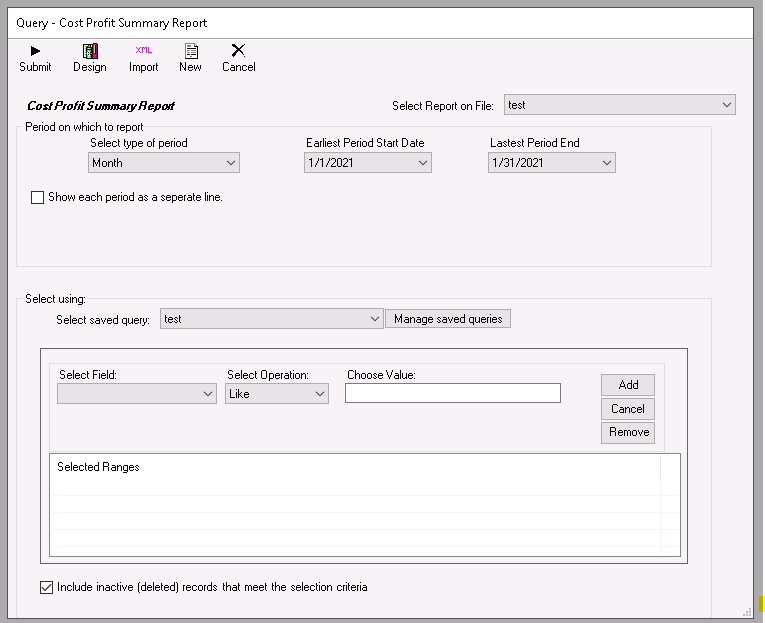
Task: Click the Manage saved queries button
Action: [448, 319]
